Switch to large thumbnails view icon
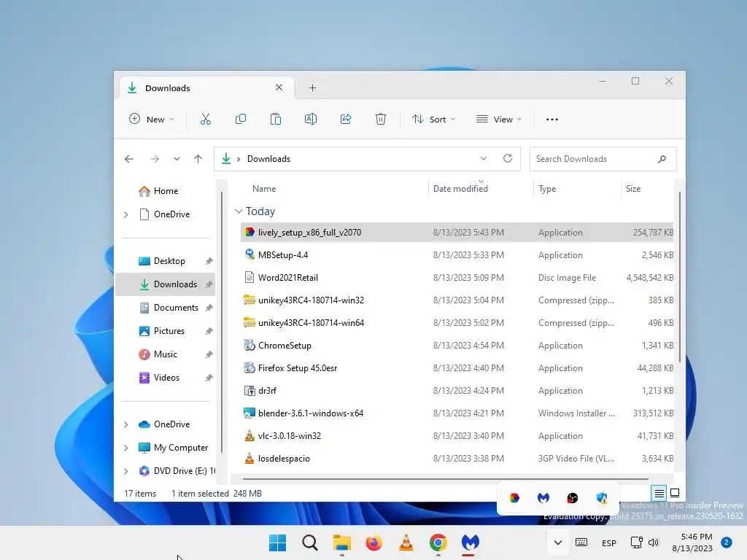This screenshot has width=747, height=560. (x=675, y=493)
